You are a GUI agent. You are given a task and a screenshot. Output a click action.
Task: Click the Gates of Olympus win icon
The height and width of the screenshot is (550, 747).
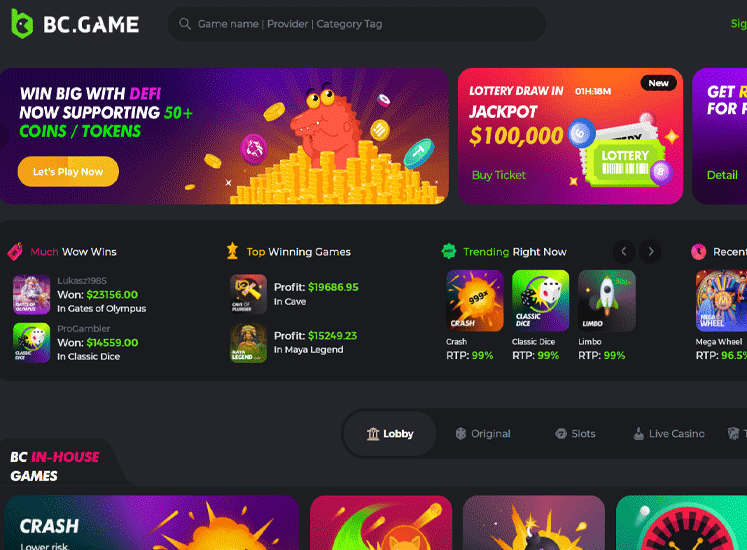click(x=31, y=294)
